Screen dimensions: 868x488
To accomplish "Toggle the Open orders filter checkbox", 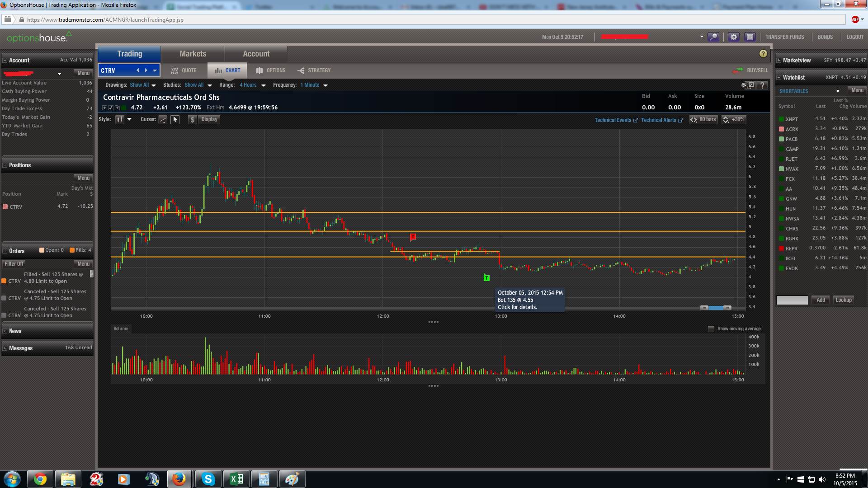I will 42,250.
